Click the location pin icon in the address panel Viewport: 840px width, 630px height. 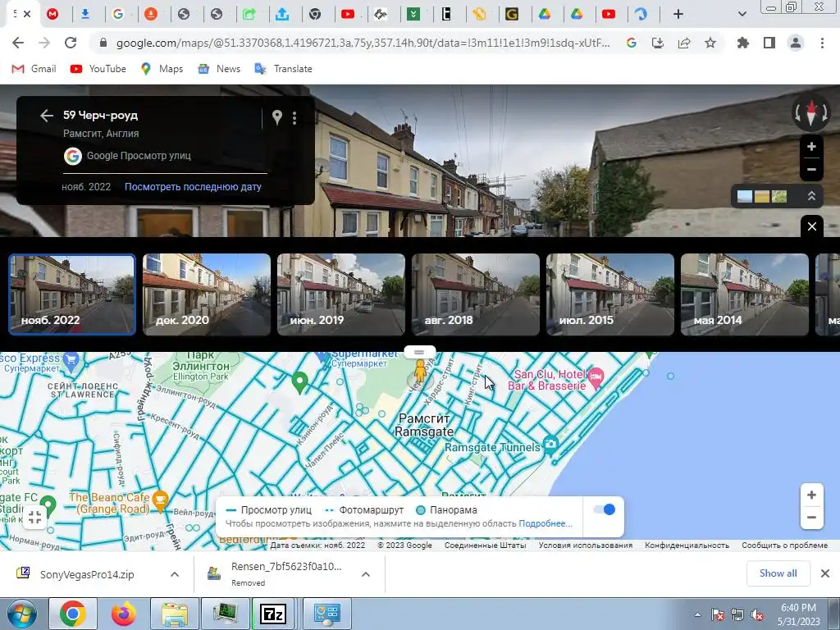pos(277,117)
